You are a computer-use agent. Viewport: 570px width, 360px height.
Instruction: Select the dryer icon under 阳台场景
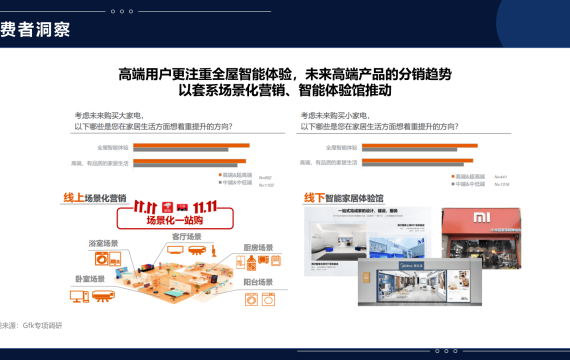269,300
